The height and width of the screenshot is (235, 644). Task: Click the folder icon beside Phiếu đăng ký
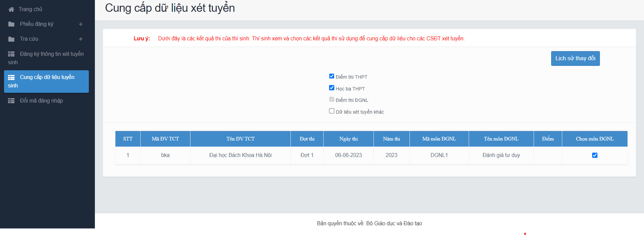pos(11,24)
